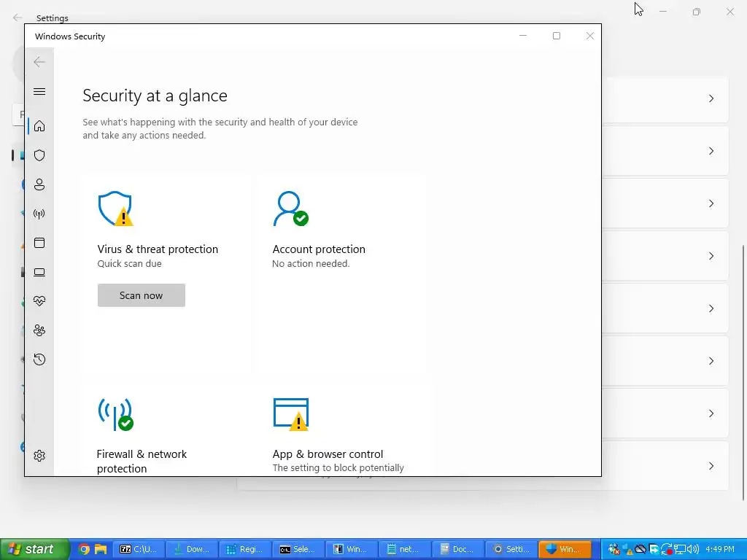Launch Chrome from the quick launch bar
The image size is (747, 560).
point(84,549)
